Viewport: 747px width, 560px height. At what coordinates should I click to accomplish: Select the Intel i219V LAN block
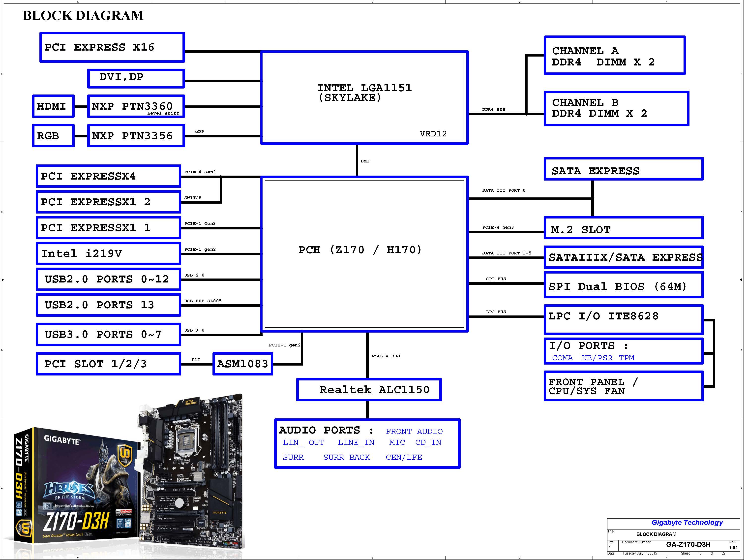108,253
